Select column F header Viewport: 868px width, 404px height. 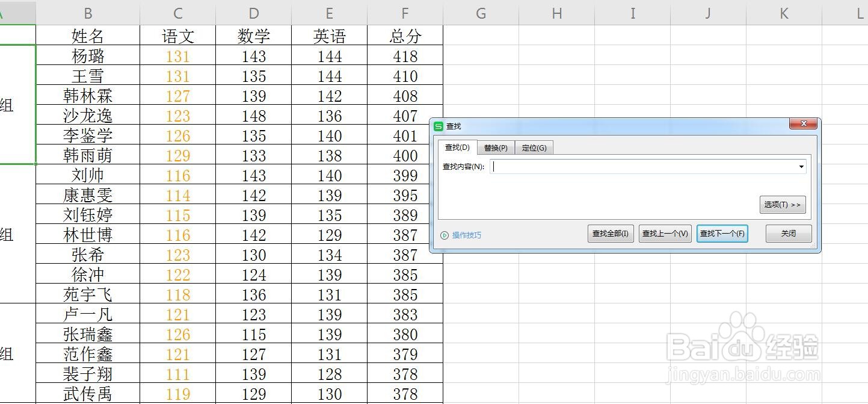tap(404, 12)
